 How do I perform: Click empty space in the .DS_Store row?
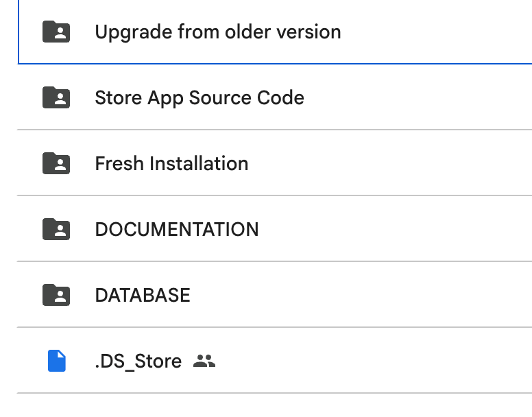373,360
